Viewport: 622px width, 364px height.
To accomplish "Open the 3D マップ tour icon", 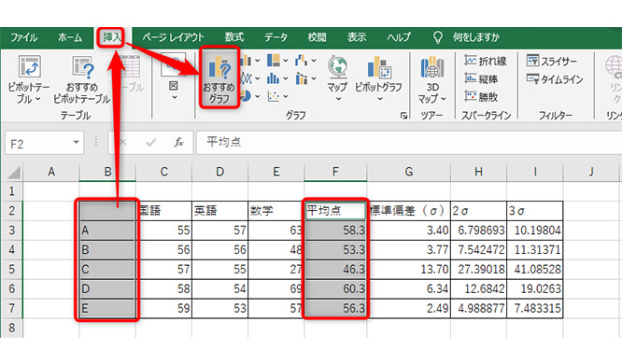I will (432, 67).
